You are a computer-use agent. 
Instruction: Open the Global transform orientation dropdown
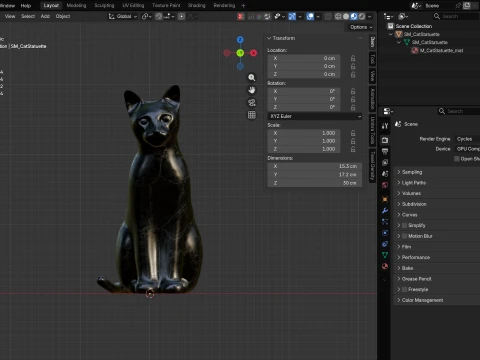pos(123,16)
